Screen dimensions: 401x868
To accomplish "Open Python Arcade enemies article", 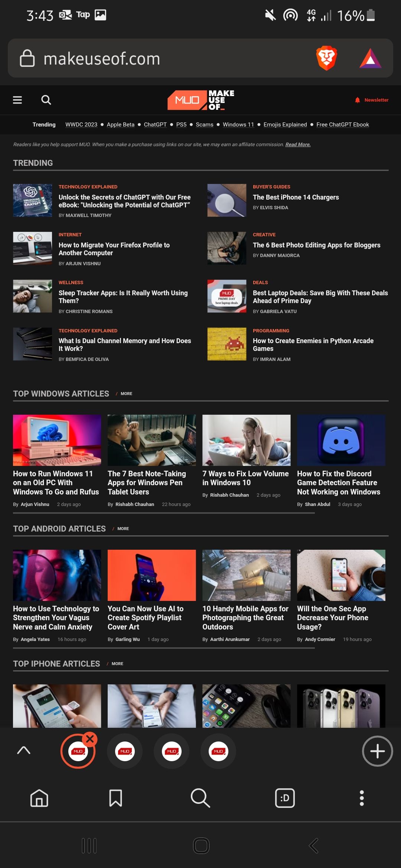I will [313, 345].
